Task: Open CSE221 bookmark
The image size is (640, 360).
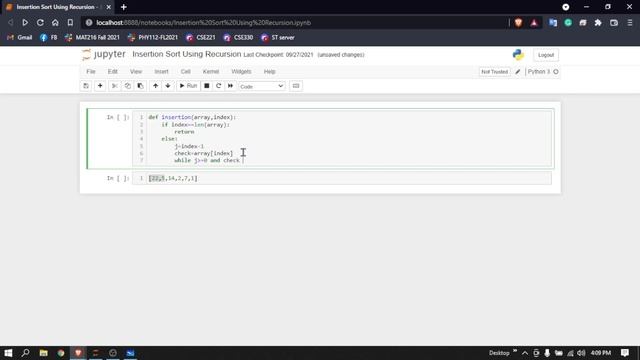Action: point(200,38)
